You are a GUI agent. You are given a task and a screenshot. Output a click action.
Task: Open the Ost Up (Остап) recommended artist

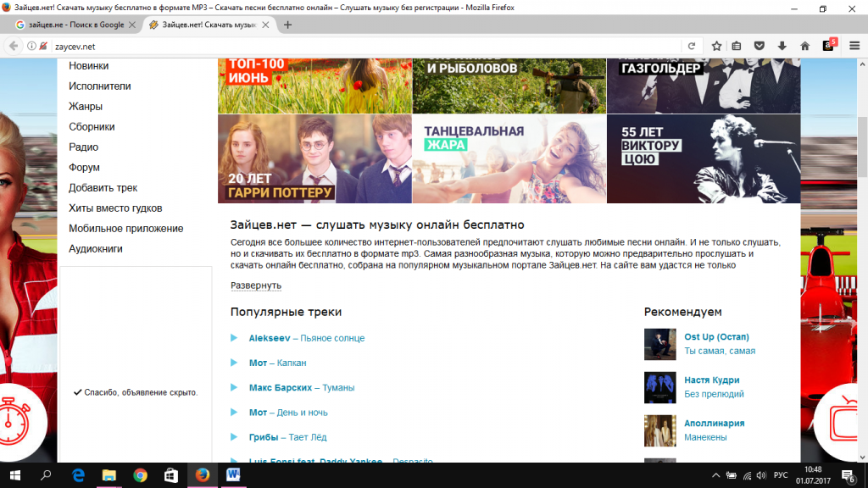716,337
